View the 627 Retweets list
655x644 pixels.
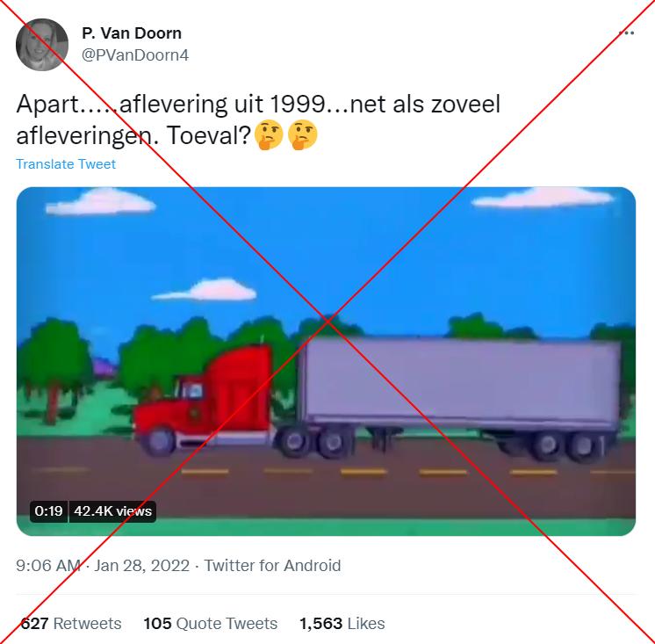pos(71,623)
